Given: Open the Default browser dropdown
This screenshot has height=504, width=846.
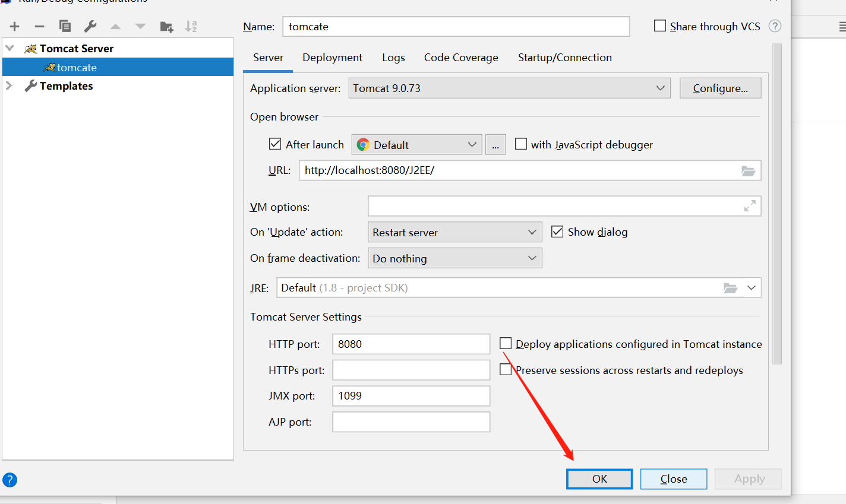Looking at the screenshot, I should [x=416, y=145].
